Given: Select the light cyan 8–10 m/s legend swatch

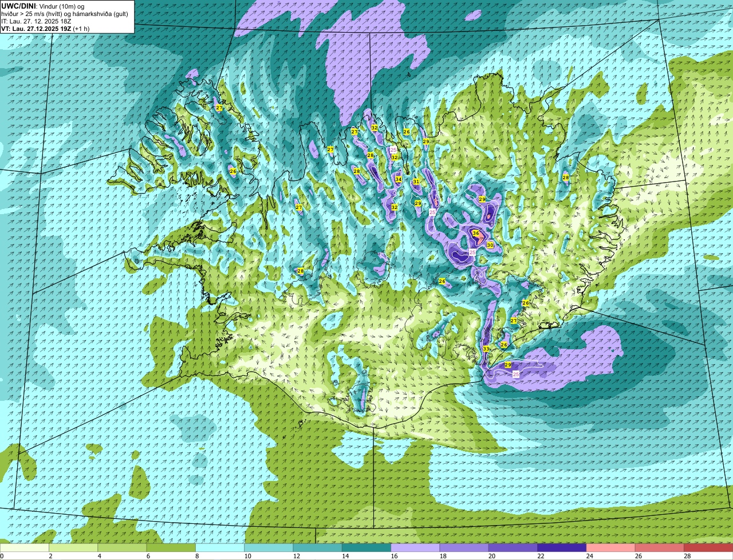Looking at the screenshot, I should coord(220,547).
